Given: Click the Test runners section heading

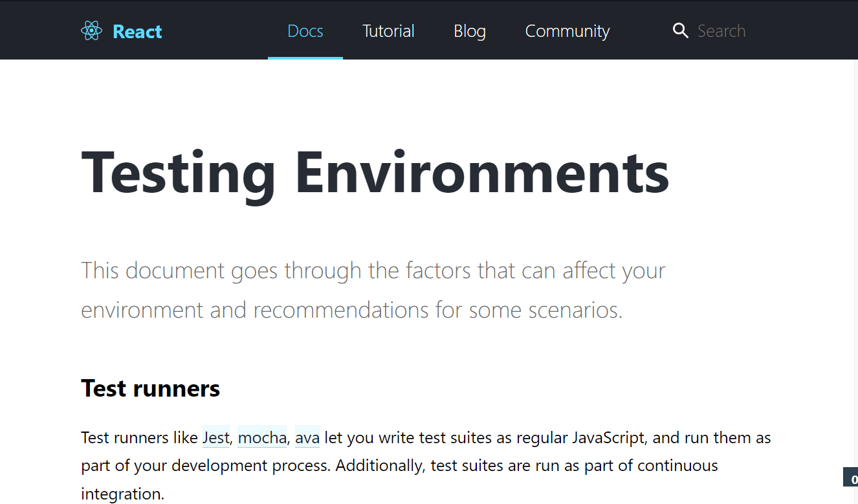Looking at the screenshot, I should tap(150, 388).
